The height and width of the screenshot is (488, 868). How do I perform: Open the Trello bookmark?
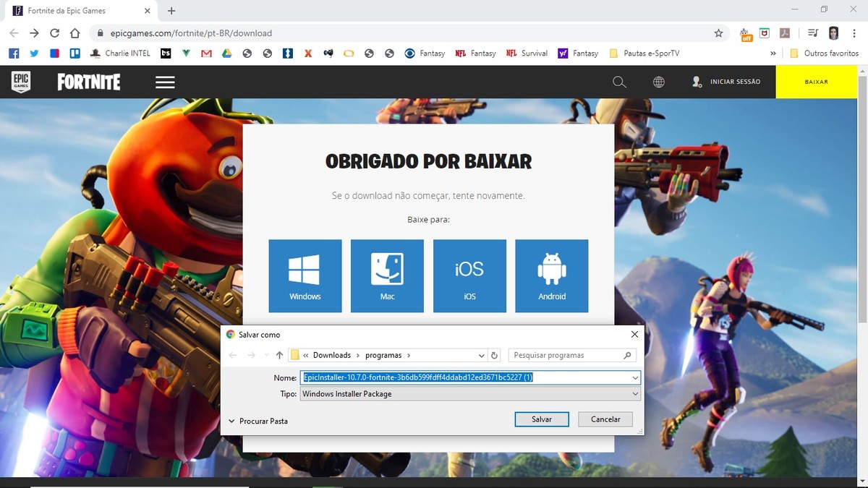(75, 53)
